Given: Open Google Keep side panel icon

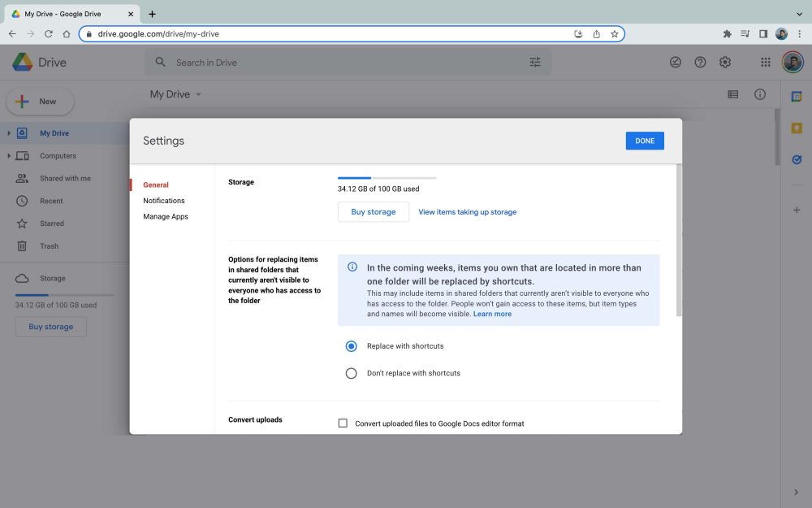Looking at the screenshot, I should pyautogui.click(x=797, y=128).
